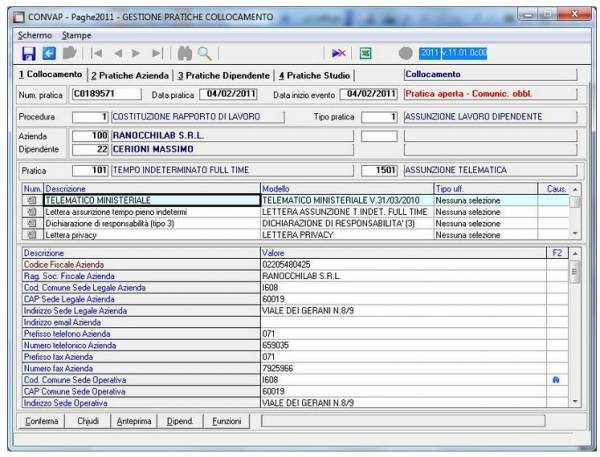
Task: Click the Funzioni button
Action: [x=227, y=421]
